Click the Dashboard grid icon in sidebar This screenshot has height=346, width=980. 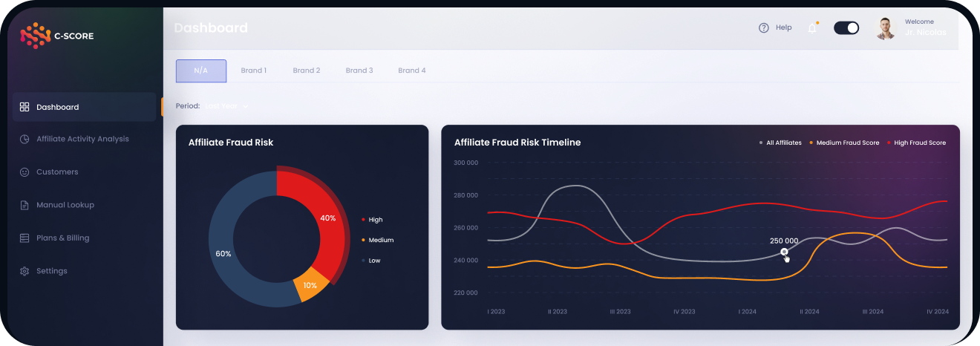pos(24,107)
